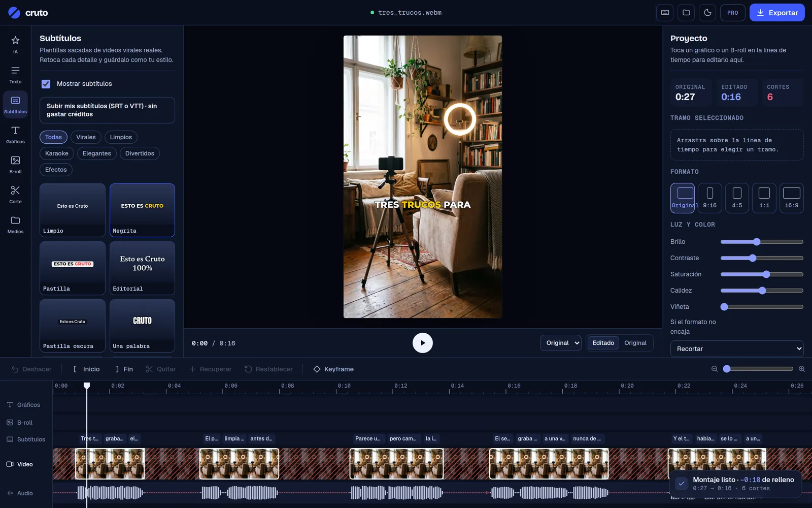This screenshot has height=508, width=812.
Task: Filter templates by Elegantes
Action: coord(97,153)
